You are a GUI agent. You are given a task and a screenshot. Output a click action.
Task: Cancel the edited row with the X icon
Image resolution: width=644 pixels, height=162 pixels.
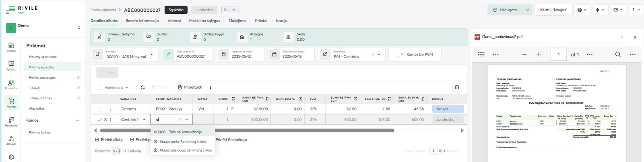click(105, 120)
